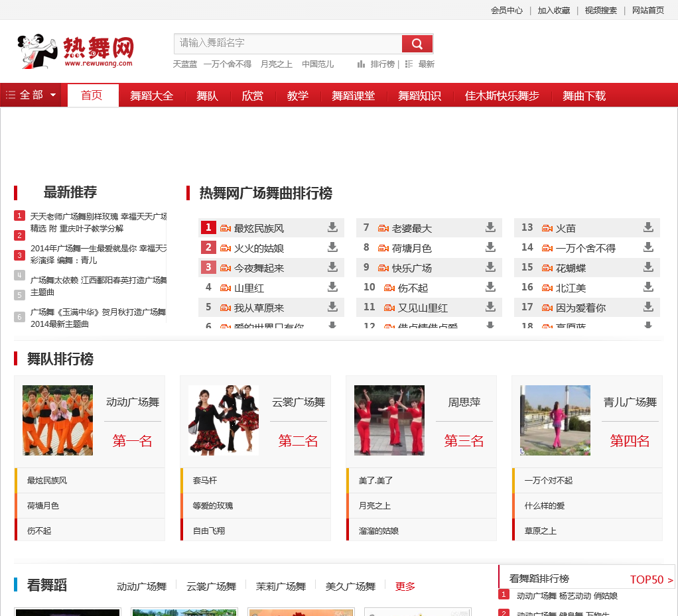Open 视频搜索 link at top

pos(600,11)
